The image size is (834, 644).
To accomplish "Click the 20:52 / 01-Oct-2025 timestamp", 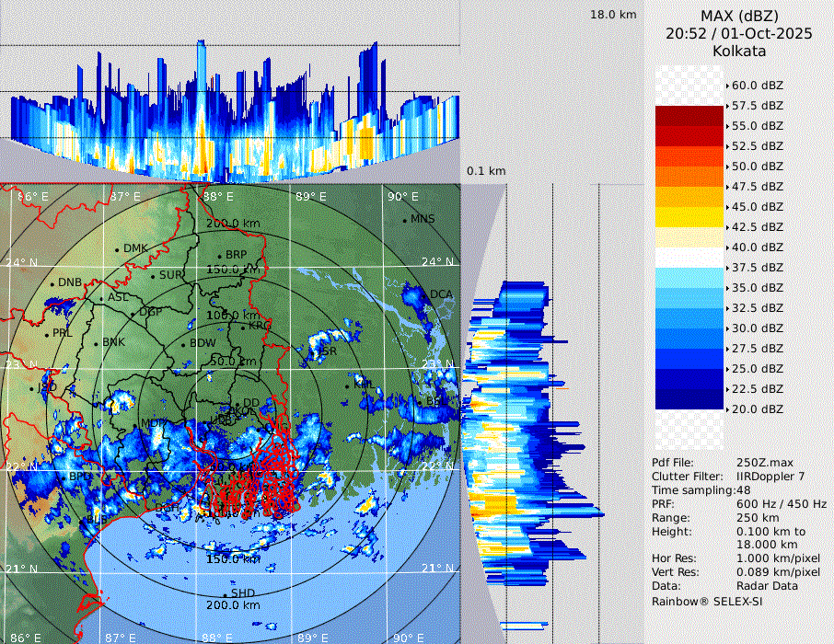I will (x=739, y=33).
